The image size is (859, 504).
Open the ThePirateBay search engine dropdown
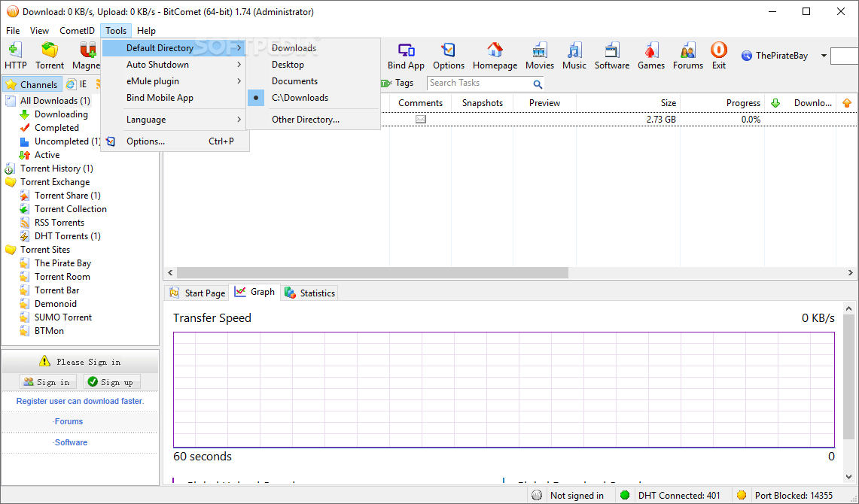tap(824, 56)
